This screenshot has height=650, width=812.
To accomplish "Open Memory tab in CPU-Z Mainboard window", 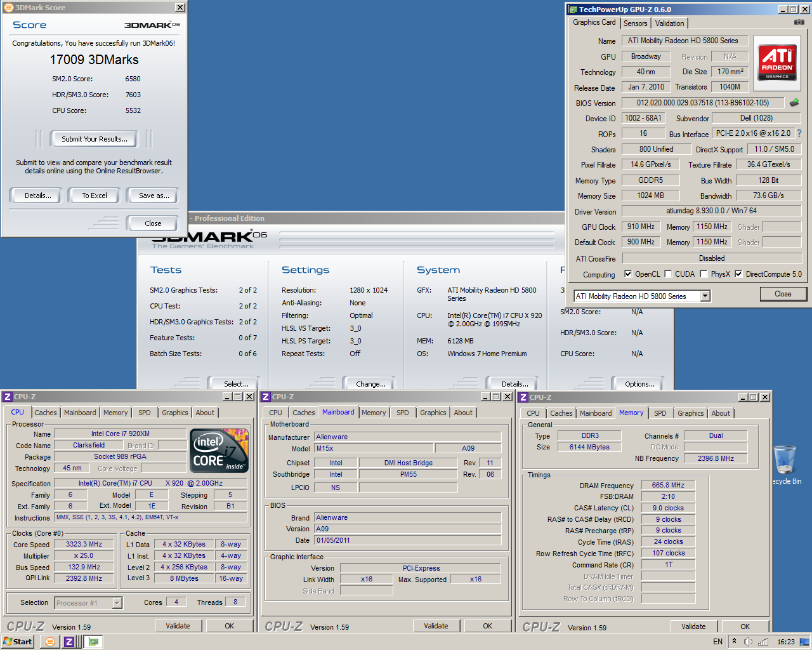I will (374, 413).
